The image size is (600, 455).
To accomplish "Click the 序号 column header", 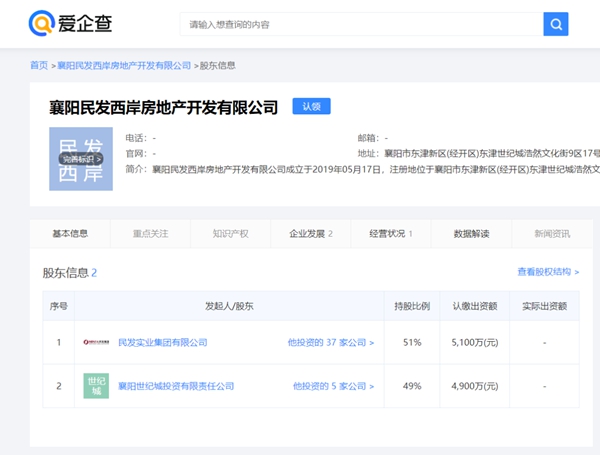I will click(x=59, y=306).
